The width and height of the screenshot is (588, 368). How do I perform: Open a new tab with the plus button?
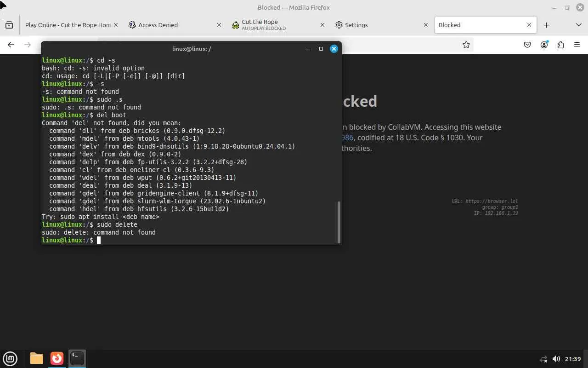[x=546, y=25]
